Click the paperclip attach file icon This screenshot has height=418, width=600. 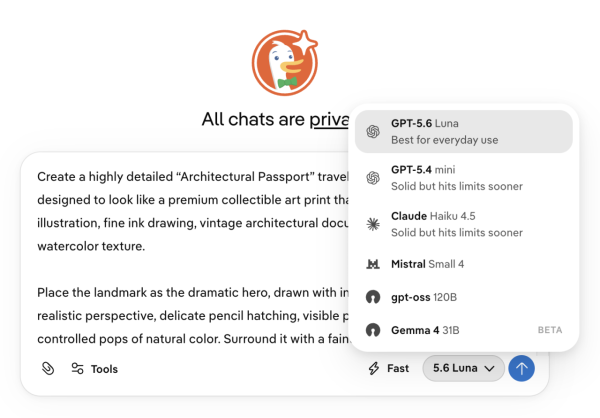[48, 369]
